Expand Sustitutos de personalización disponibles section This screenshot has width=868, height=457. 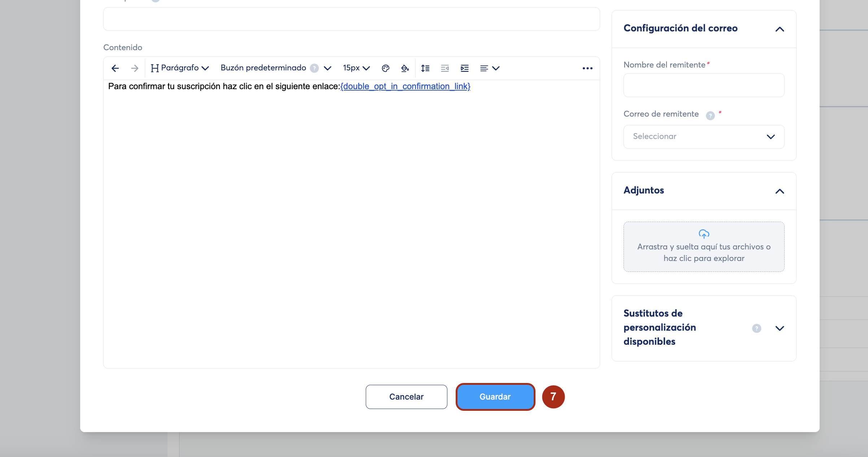(x=780, y=328)
